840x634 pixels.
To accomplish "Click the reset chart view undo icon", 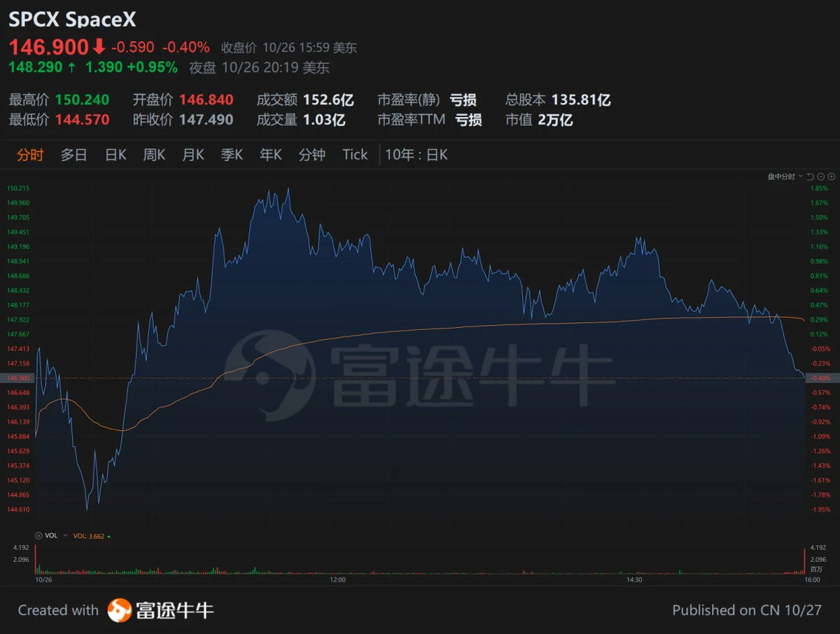I will (x=810, y=177).
